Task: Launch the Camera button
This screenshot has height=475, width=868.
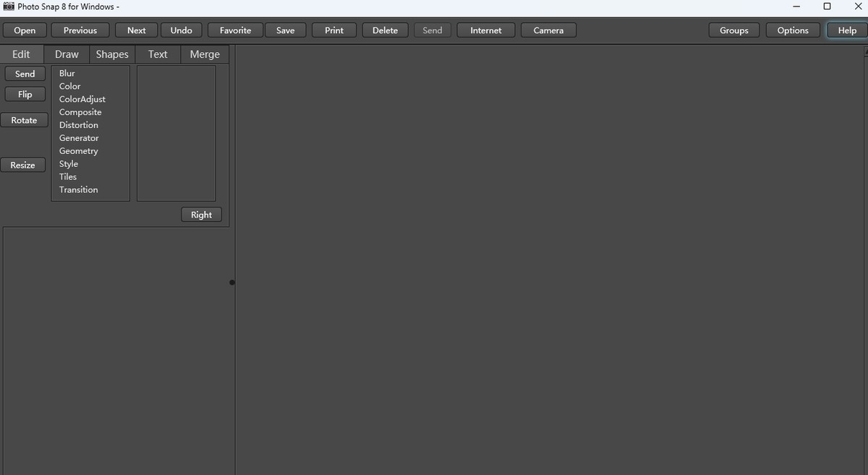Action: click(548, 30)
